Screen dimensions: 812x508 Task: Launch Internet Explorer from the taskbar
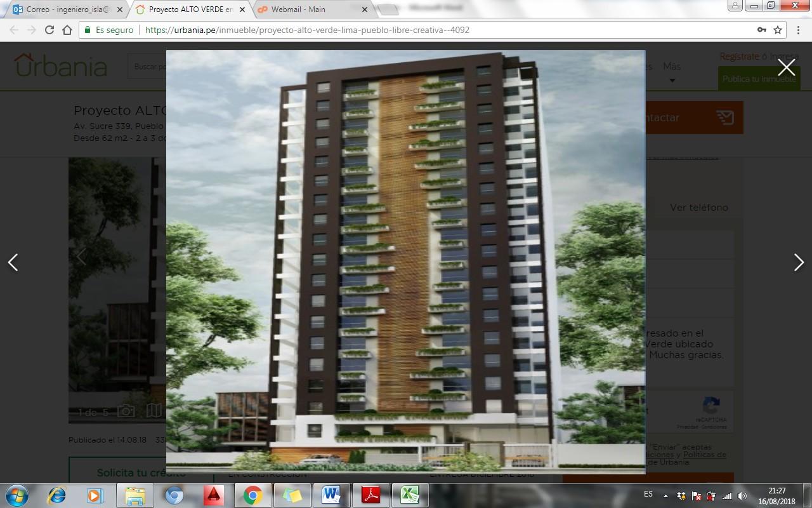(x=57, y=495)
